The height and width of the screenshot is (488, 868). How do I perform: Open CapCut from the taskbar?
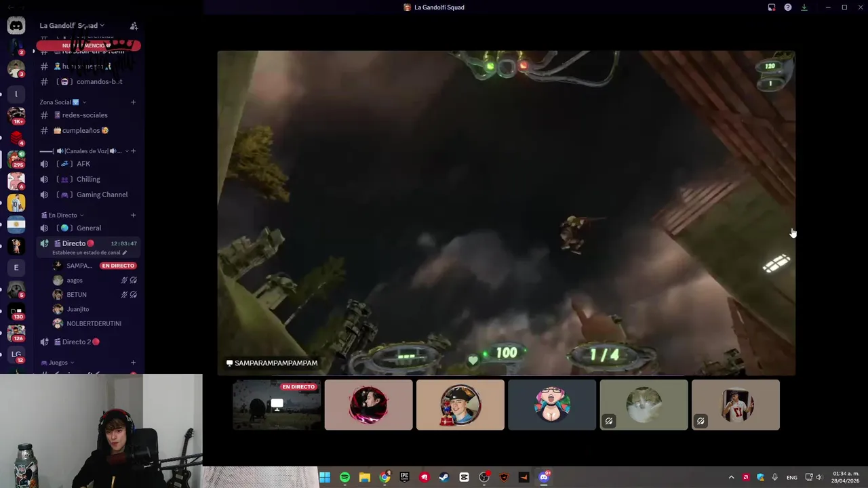(x=464, y=477)
